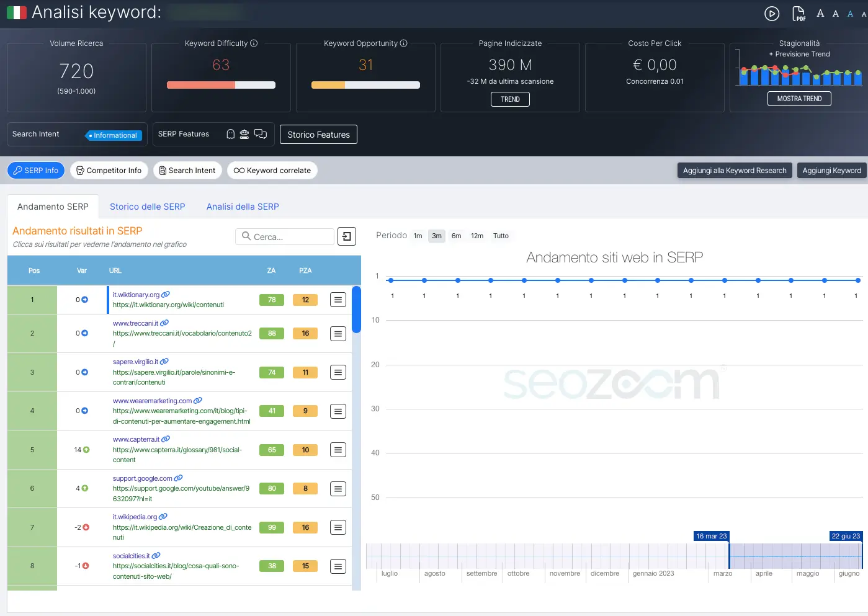Viewport: 868px width, 616px height.
Task: Expand details menu for www.capterra.it row
Action: click(338, 450)
